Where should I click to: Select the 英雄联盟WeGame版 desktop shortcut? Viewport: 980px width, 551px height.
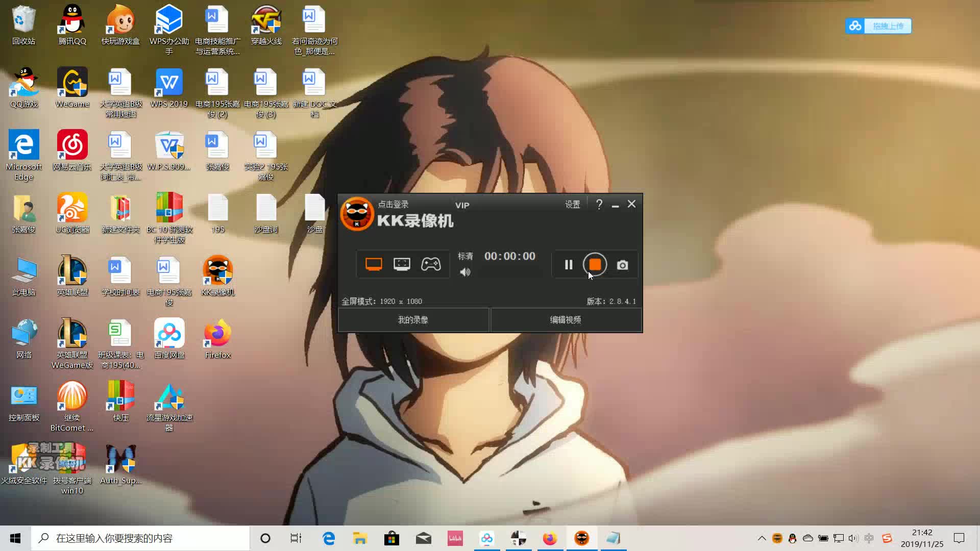coord(72,344)
